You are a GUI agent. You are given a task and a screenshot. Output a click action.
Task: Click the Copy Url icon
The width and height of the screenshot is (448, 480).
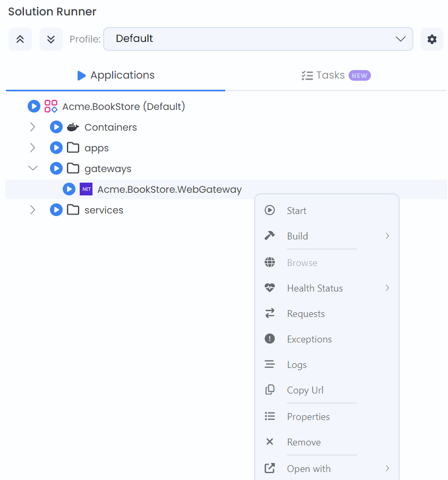click(270, 390)
